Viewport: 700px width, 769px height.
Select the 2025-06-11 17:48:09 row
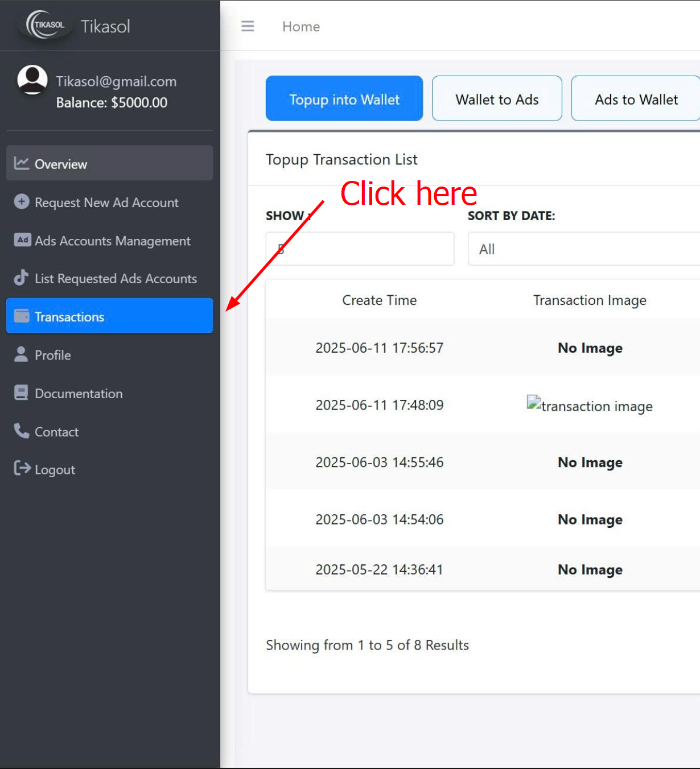483,405
